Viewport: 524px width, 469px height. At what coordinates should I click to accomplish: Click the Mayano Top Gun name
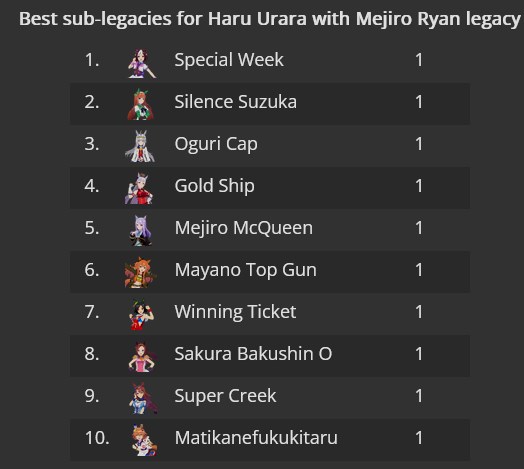pos(246,270)
